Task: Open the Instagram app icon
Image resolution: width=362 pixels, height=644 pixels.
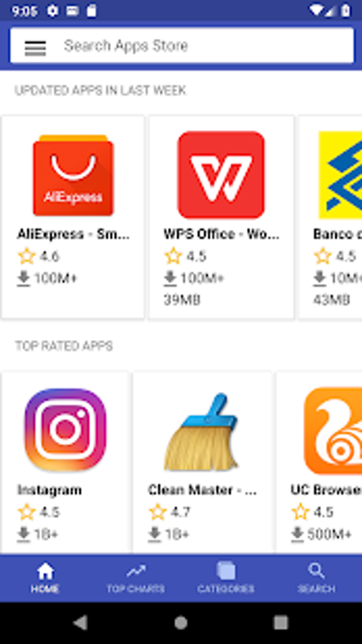Action: click(x=65, y=430)
